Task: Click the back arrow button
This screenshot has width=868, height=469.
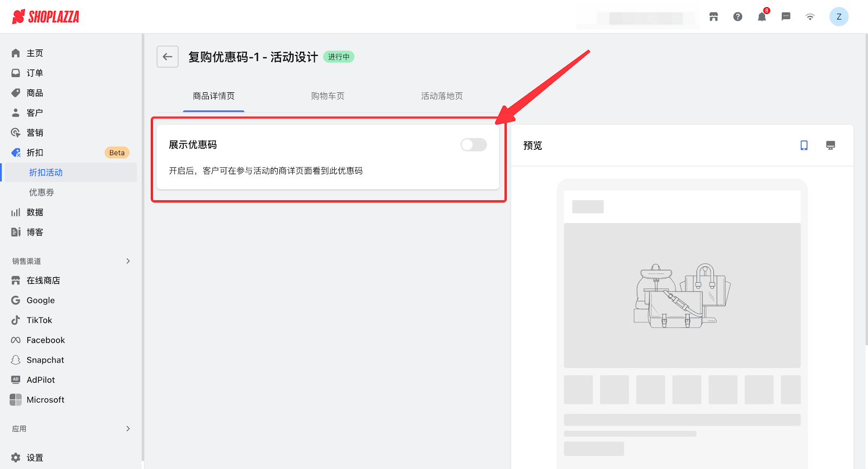Action: (167, 57)
